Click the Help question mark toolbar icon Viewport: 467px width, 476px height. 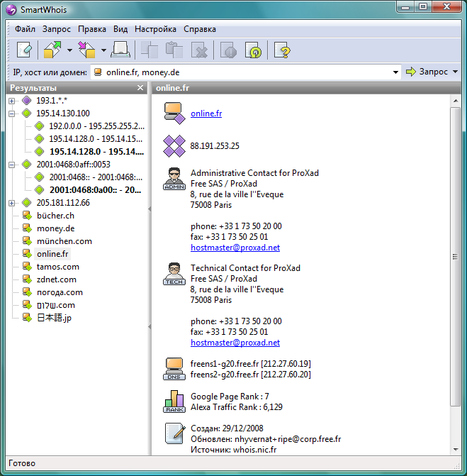(282, 50)
